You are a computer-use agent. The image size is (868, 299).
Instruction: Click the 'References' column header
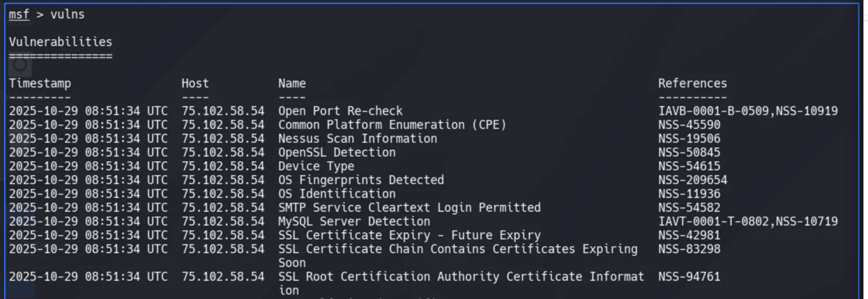point(692,83)
